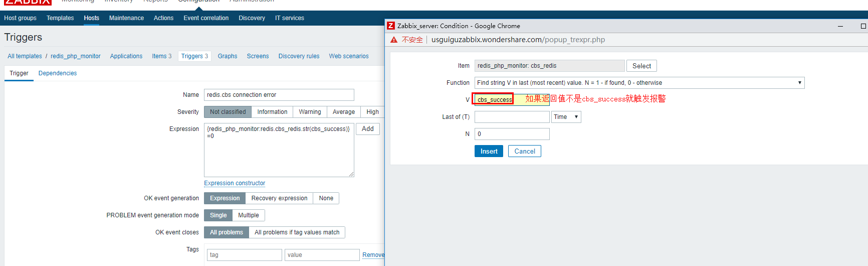
Task: Open the Function dropdown list
Action: (x=639, y=83)
